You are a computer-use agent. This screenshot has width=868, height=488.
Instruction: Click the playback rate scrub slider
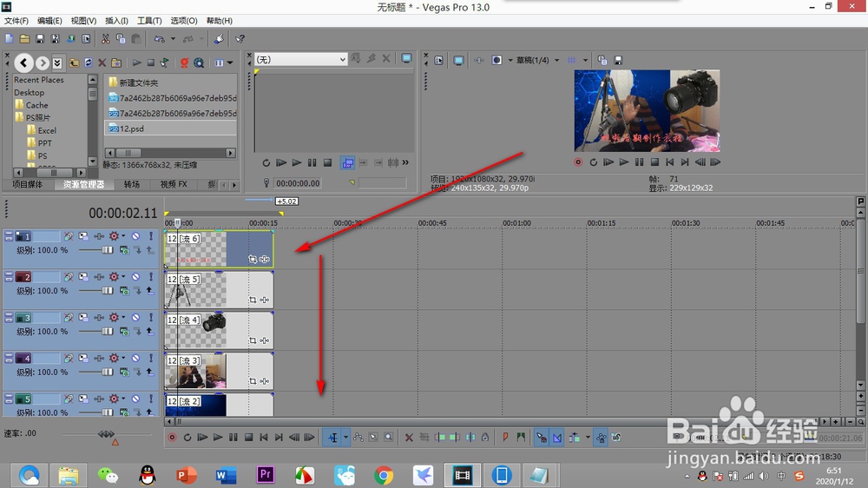click(106, 433)
